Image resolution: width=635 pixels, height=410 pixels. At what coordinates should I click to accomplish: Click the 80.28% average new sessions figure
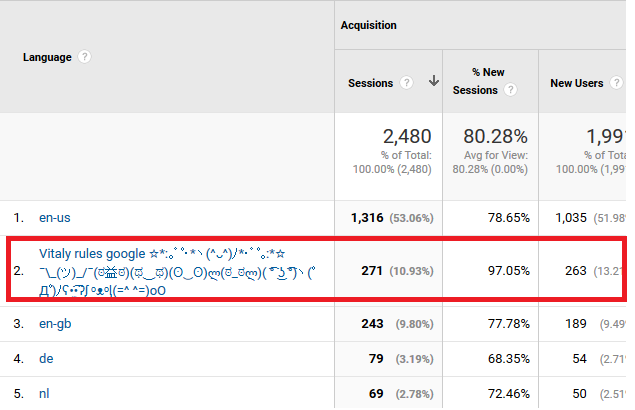tap(493, 136)
